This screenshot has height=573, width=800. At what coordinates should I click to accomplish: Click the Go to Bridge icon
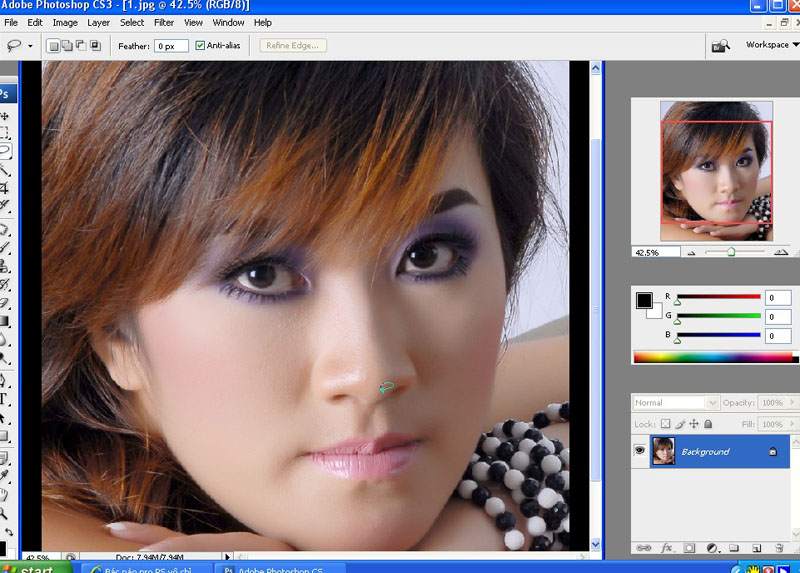coord(719,46)
